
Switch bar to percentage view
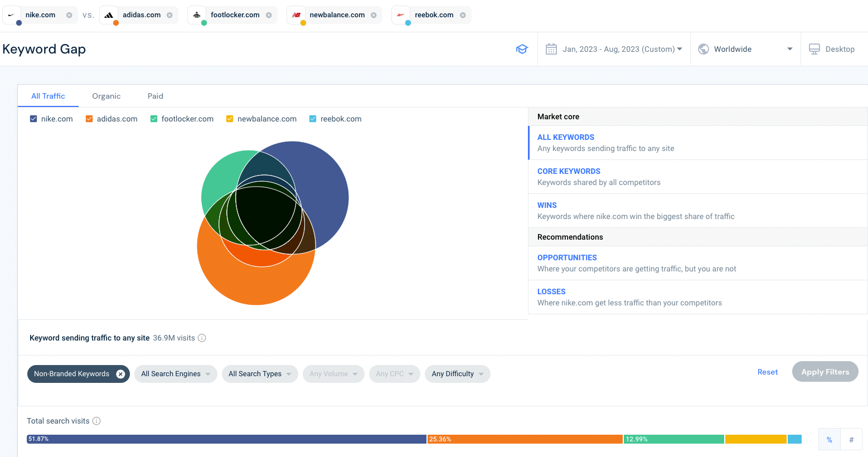tap(830, 439)
